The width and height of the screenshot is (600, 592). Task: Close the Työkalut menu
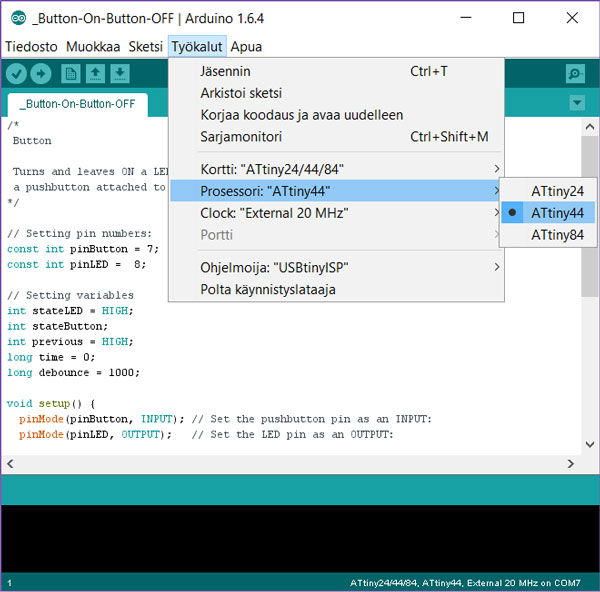coord(197,47)
